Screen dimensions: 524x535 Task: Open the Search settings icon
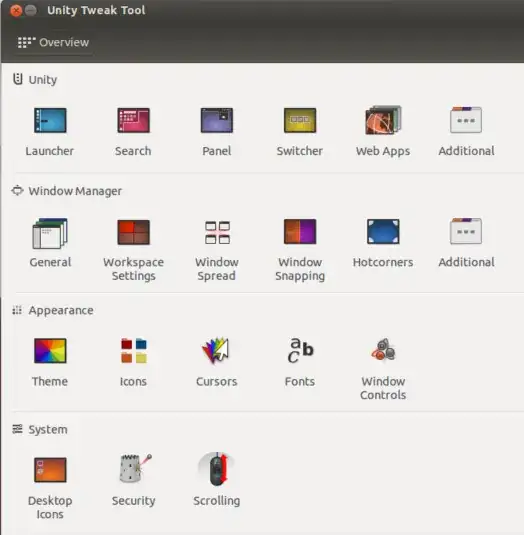(x=133, y=120)
